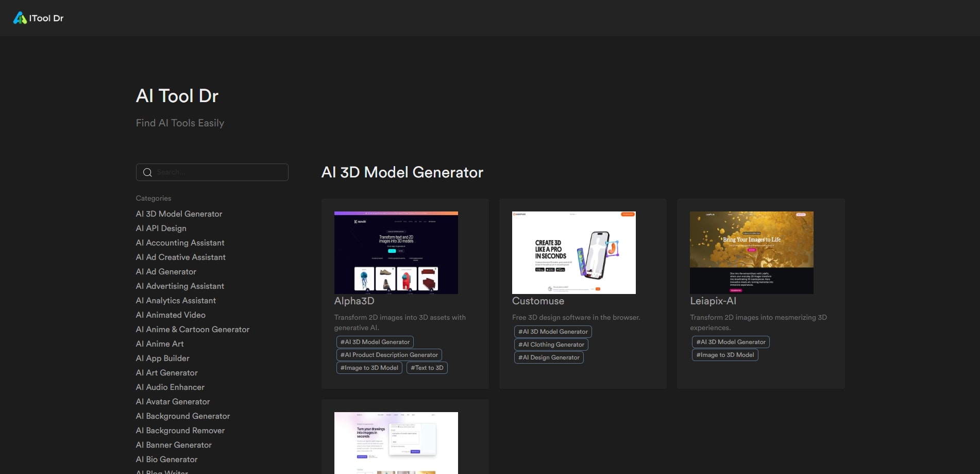
Task: Open AI Ad Generator category
Action: [x=166, y=271]
